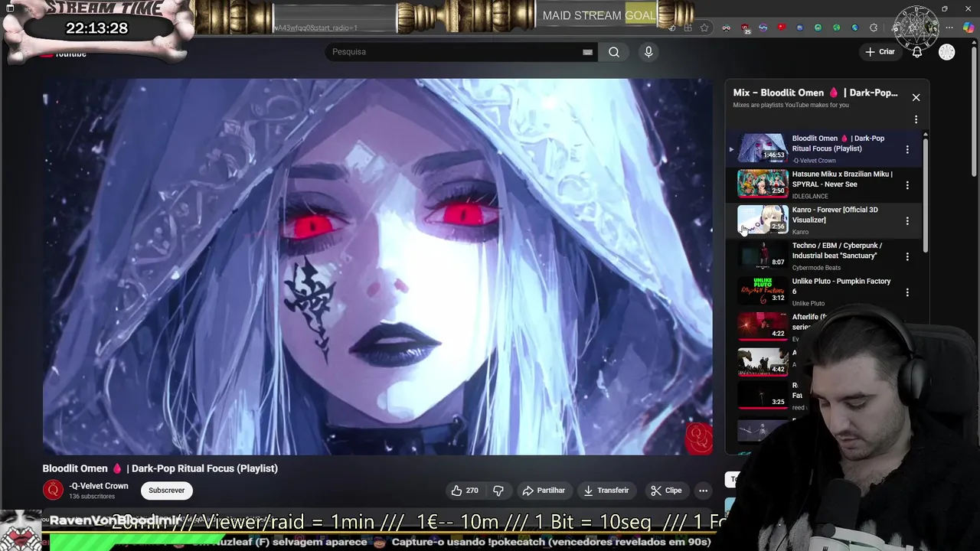Open the -Q-Velvet Crown channel name link
Viewport: 980px width, 551px height.
99,486
